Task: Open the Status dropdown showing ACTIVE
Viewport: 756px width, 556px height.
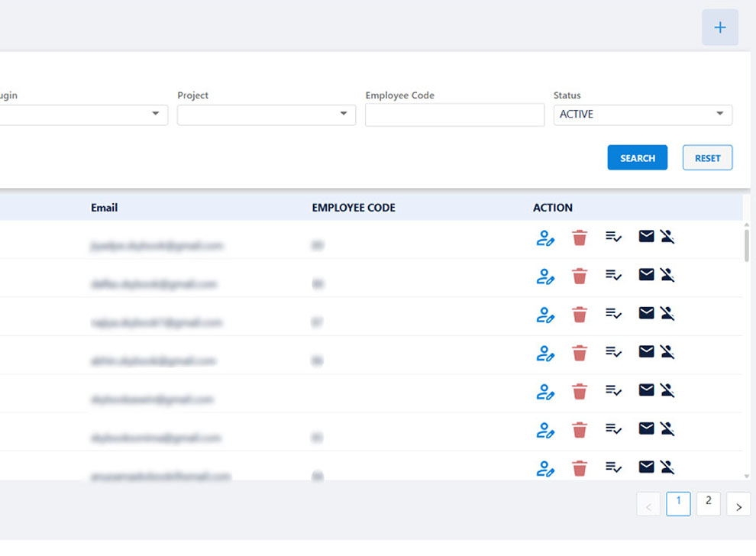Action: 642,115
